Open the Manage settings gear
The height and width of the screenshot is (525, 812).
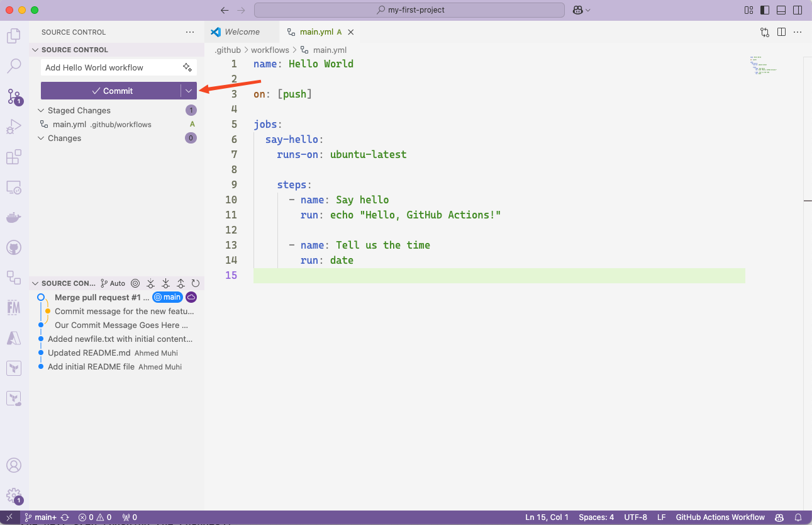[x=14, y=495]
